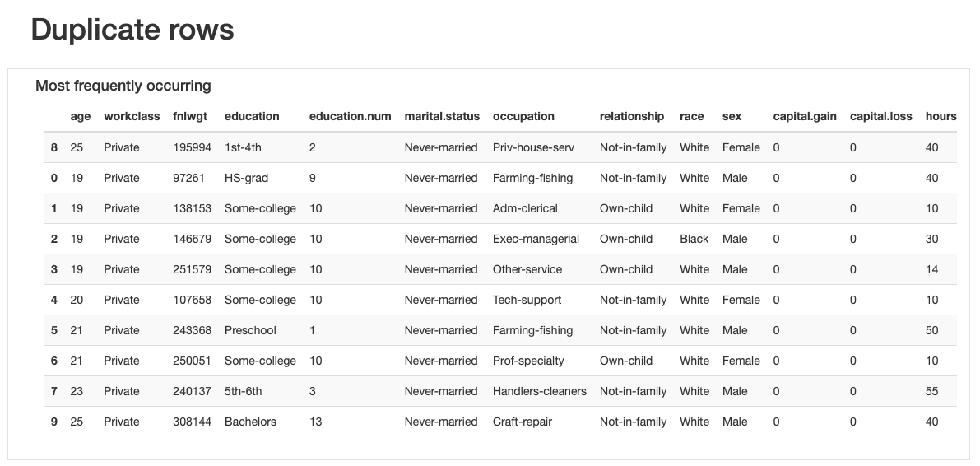Select the Exec-managerial occupation cell

[536, 240]
